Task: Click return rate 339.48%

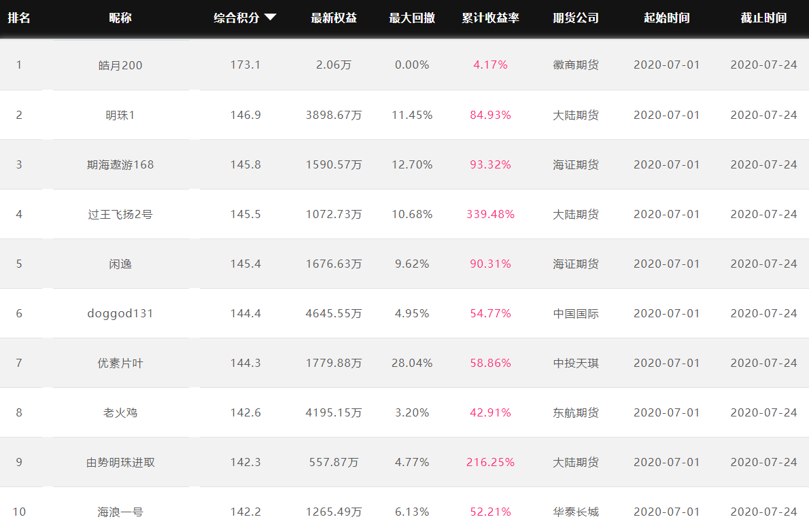Action: (x=490, y=214)
